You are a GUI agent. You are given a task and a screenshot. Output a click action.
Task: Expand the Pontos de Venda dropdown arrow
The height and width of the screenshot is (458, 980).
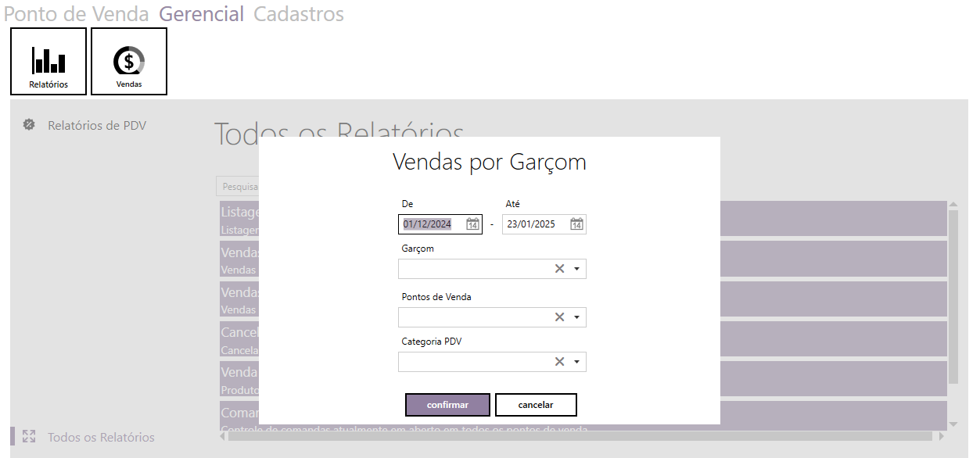click(x=576, y=317)
